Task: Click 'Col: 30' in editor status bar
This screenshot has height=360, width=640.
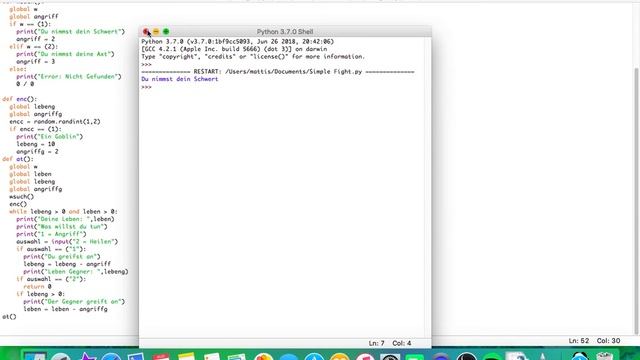Action: pos(608,341)
